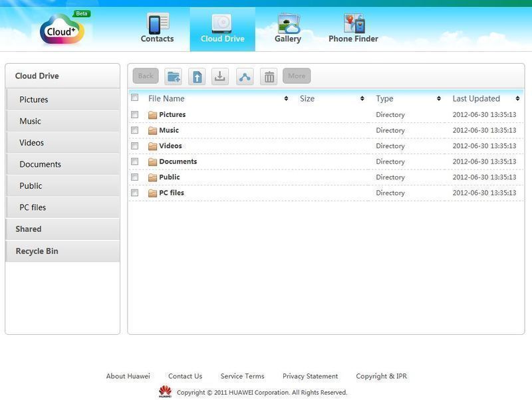Image resolution: width=532 pixels, height=400 pixels.
Task: Select Public in sidebar
Action: click(63, 186)
